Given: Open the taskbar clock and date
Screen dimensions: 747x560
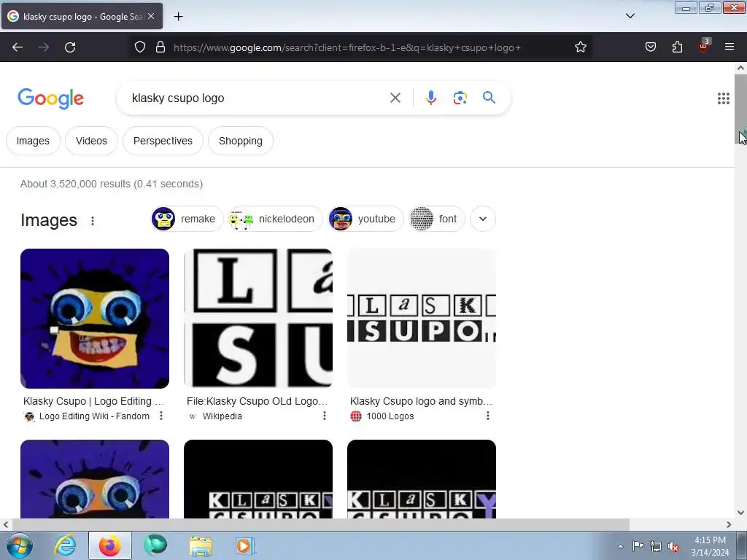Looking at the screenshot, I should 710,546.
